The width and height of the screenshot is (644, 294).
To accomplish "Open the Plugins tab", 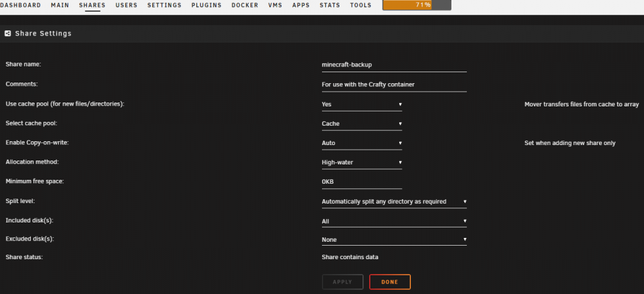I will tap(206, 5).
